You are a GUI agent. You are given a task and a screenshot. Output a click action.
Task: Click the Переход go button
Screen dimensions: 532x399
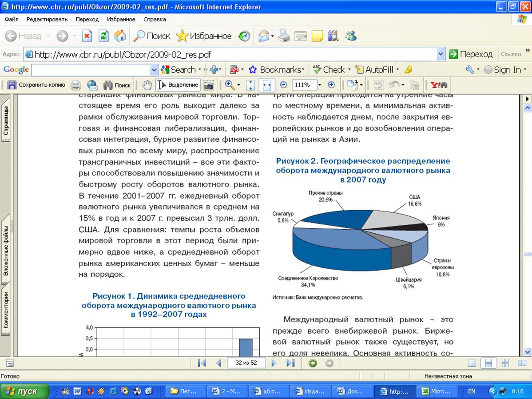point(471,54)
